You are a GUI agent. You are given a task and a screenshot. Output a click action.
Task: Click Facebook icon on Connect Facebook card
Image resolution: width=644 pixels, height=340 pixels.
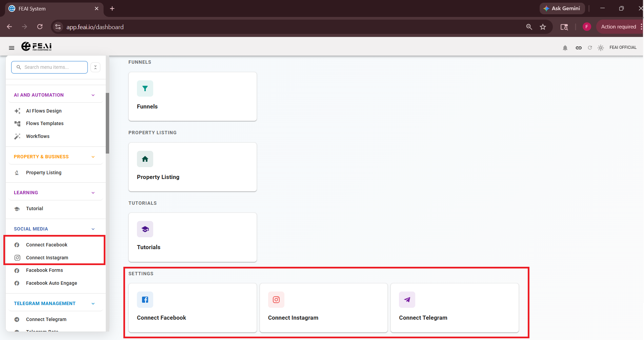pos(145,300)
